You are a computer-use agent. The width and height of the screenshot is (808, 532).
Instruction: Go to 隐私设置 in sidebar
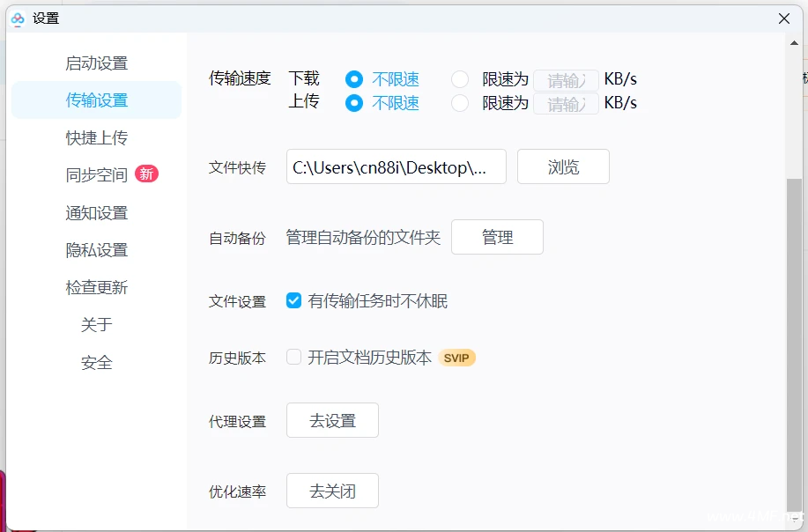click(x=97, y=250)
